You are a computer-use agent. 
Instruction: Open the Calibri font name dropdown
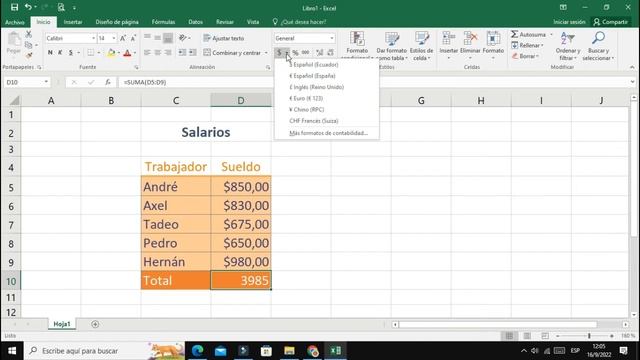tap(93, 38)
